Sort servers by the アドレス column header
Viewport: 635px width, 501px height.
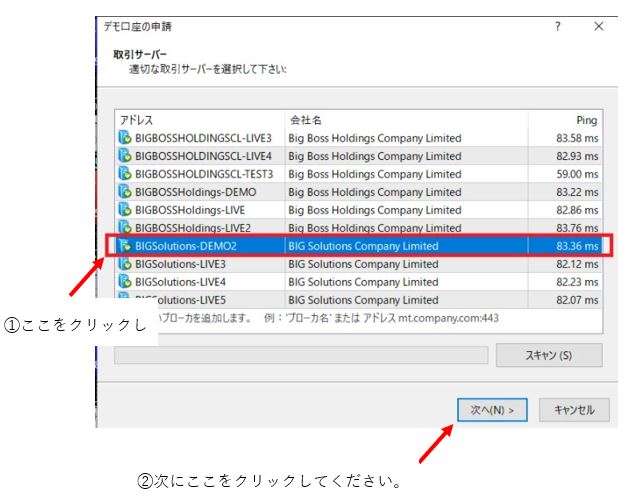(x=200, y=120)
